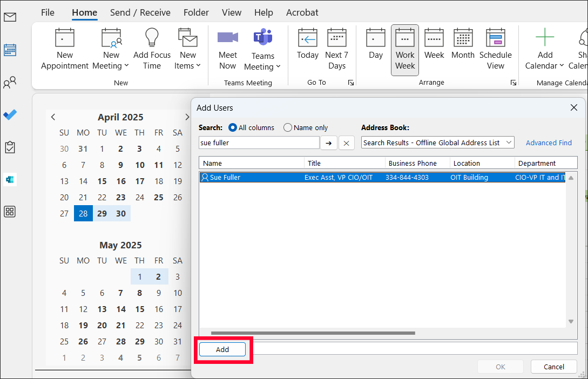Expand Teams Meeting dropdown arrow
This screenshot has height=379, width=588.
click(278, 66)
